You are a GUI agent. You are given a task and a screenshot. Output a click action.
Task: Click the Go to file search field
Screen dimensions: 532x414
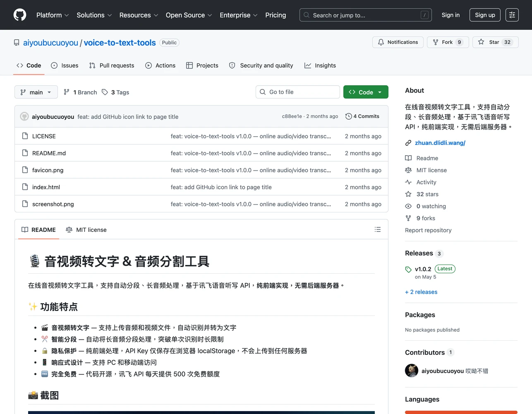pos(298,92)
